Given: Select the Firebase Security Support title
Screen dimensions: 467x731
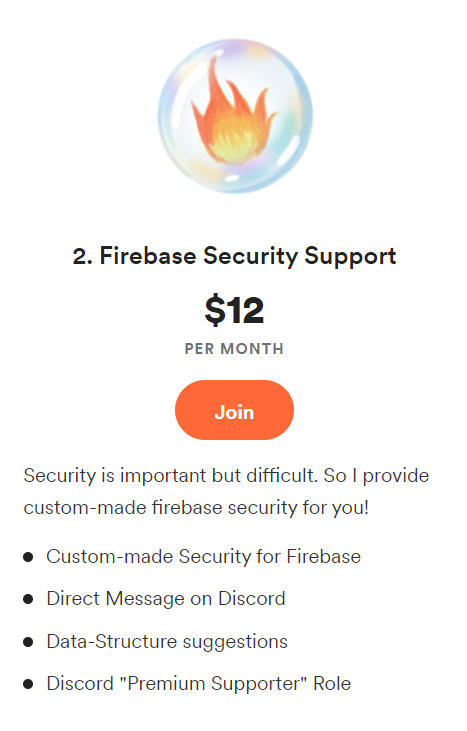Looking at the screenshot, I should point(234,256).
